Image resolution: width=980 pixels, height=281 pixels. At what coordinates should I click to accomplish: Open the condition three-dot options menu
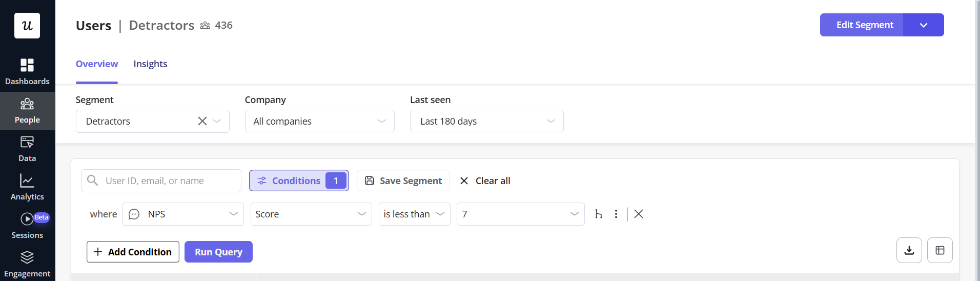(616, 214)
